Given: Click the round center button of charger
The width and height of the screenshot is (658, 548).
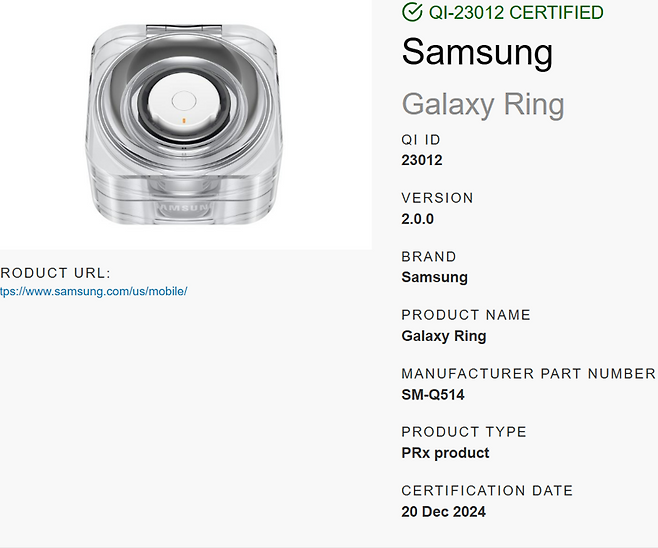Looking at the screenshot, I should tap(183, 101).
